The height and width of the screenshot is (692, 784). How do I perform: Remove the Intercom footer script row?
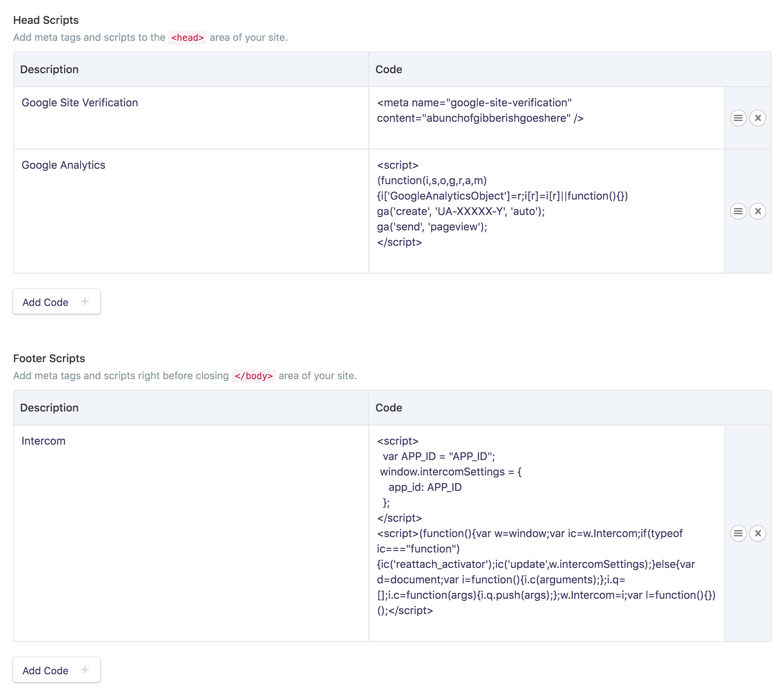pyautogui.click(x=758, y=533)
